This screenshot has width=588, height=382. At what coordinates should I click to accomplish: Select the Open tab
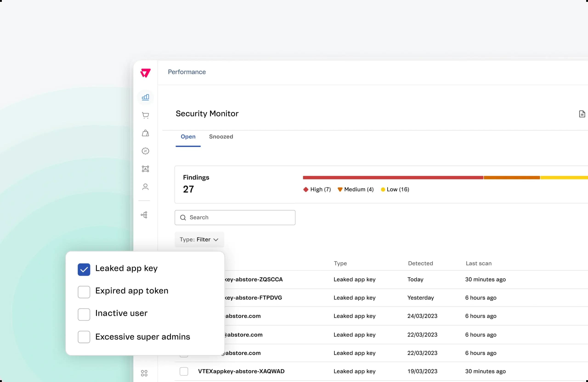point(188,137)
